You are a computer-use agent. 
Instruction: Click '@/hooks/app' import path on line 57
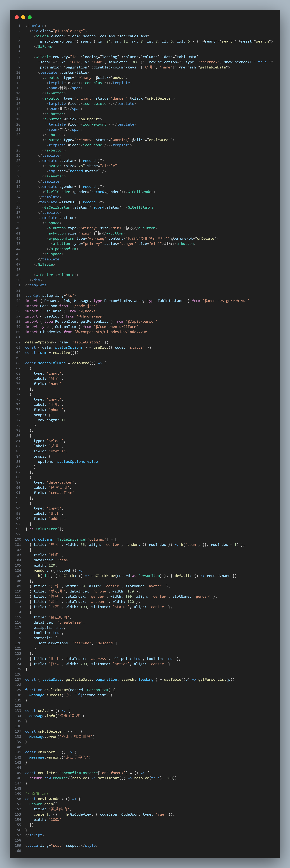click(90, 316)
